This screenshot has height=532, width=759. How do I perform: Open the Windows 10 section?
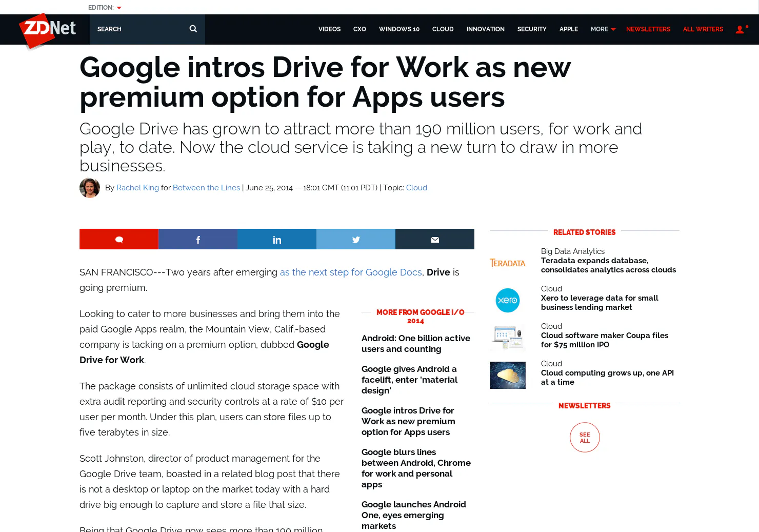[x=399, y=29]
